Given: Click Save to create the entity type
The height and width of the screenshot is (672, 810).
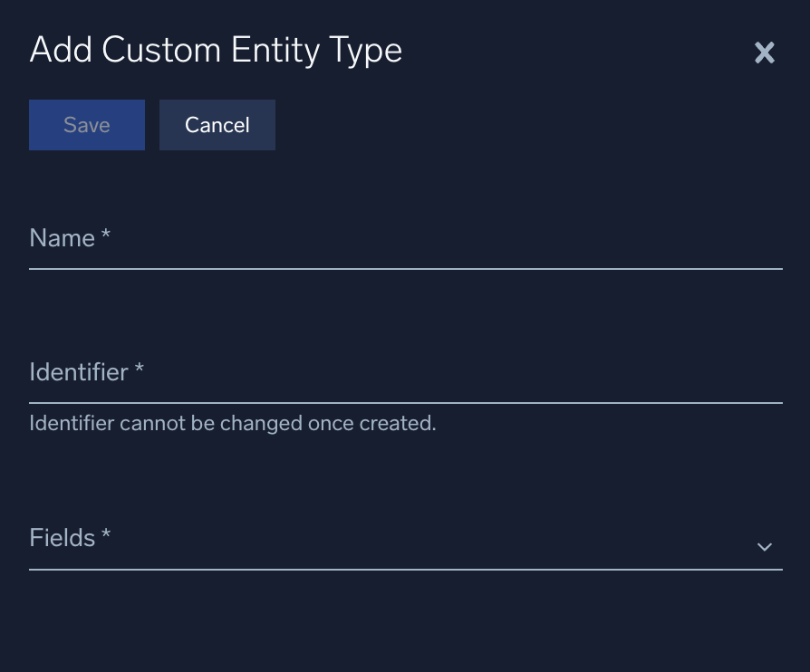Looking at the screenshot, I should pyautogui.click(x=86, y=124).
